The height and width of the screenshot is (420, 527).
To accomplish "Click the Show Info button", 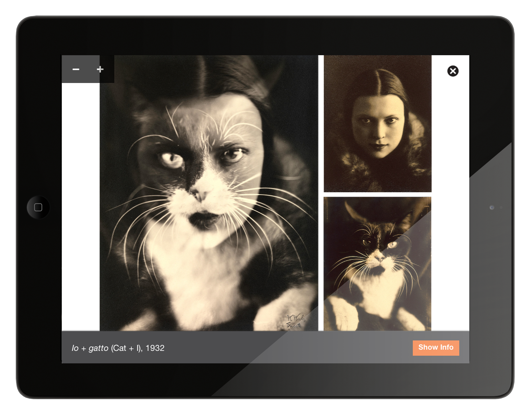I will point(436,348).
